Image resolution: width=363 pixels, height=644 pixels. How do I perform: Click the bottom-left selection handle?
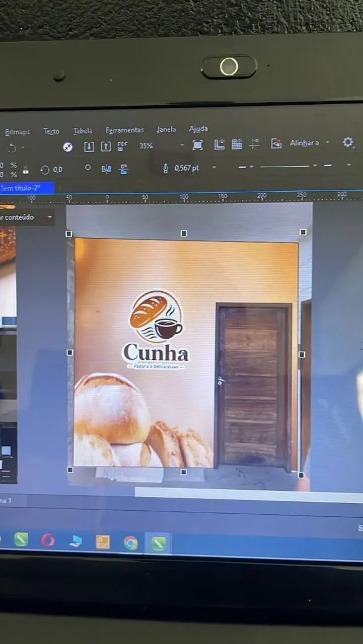(70, 469)
